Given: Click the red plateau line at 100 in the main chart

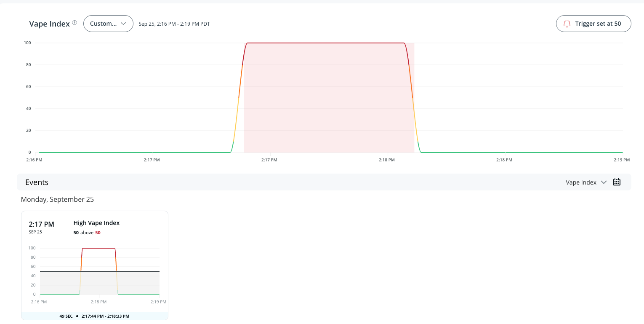Looking at the screenshot, I should [324, 43].
